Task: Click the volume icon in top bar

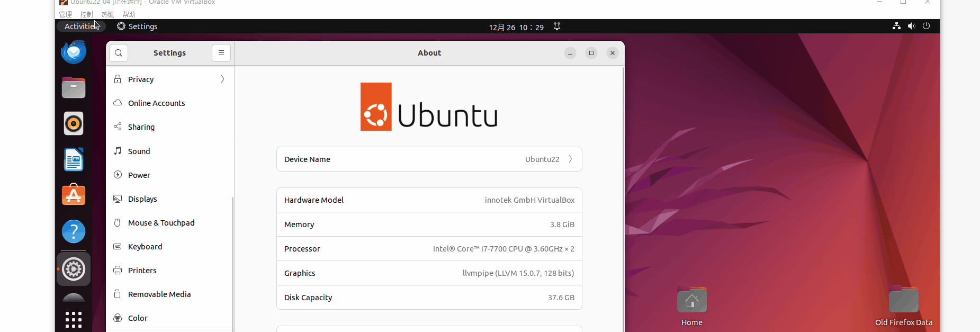Action: pos(911,26)
